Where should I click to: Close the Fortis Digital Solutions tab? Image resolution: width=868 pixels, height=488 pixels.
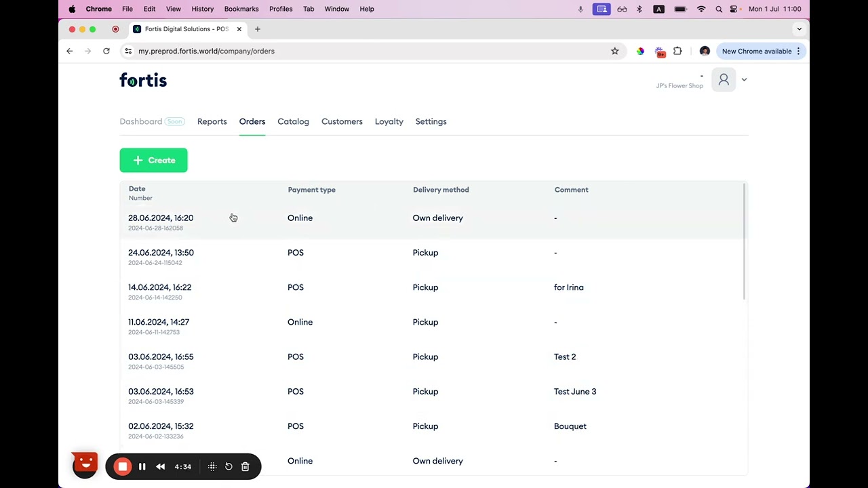tap(239, 29)
